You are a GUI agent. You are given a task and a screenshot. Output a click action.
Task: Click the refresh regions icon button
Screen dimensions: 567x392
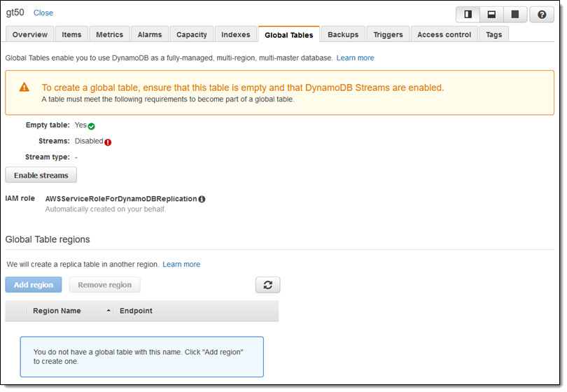tap(267, 285)
